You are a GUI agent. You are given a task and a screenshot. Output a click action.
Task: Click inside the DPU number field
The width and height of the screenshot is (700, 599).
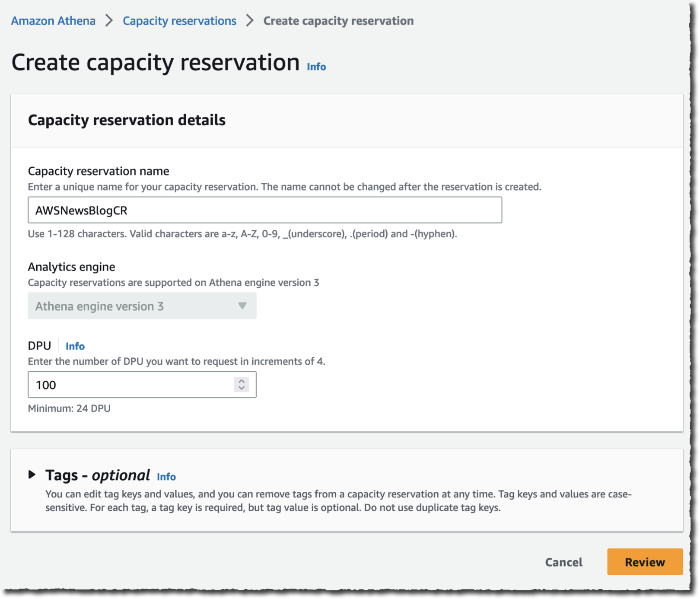130,385
